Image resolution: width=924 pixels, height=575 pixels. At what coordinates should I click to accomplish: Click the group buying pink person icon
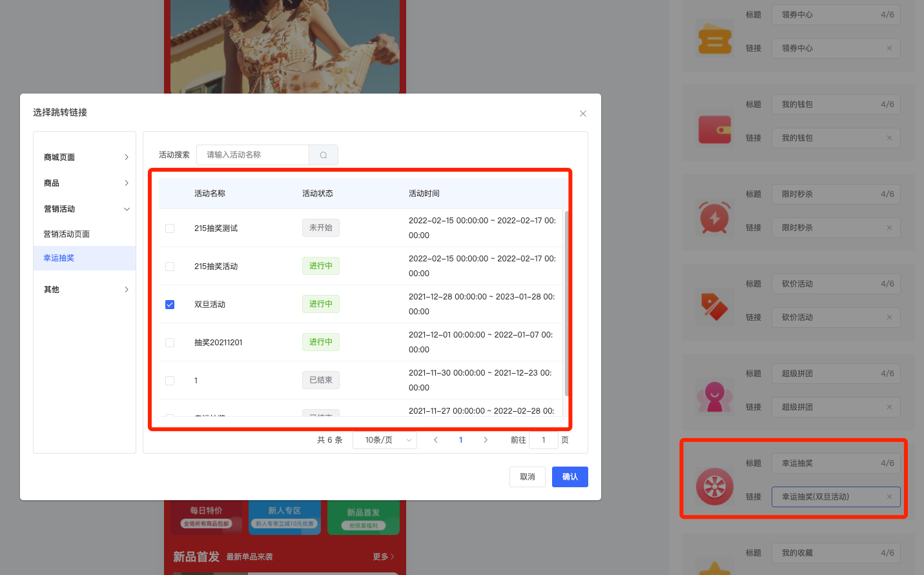[714, 397]
